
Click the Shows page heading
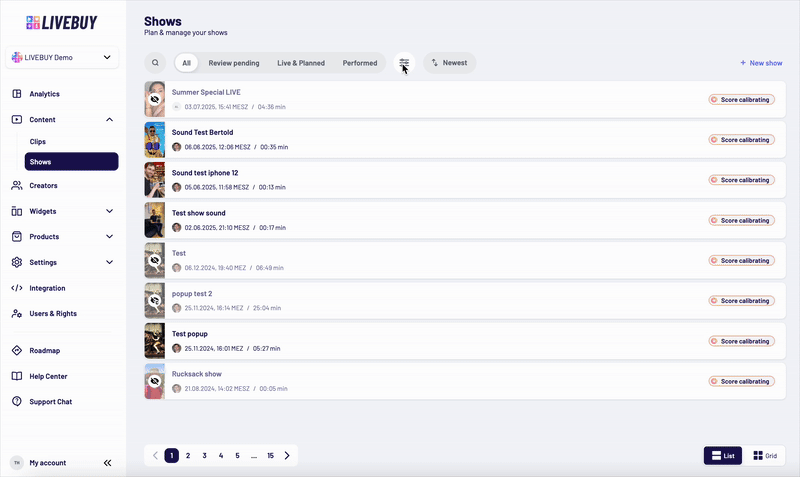point(163,21)
